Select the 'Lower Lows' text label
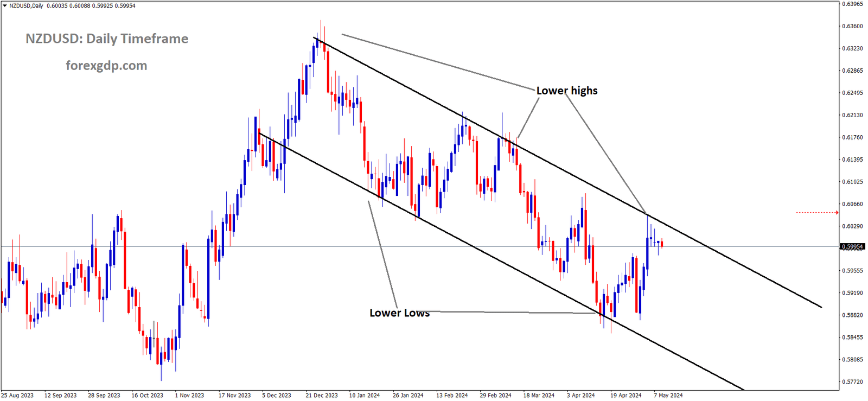 (x=400, y=313)
